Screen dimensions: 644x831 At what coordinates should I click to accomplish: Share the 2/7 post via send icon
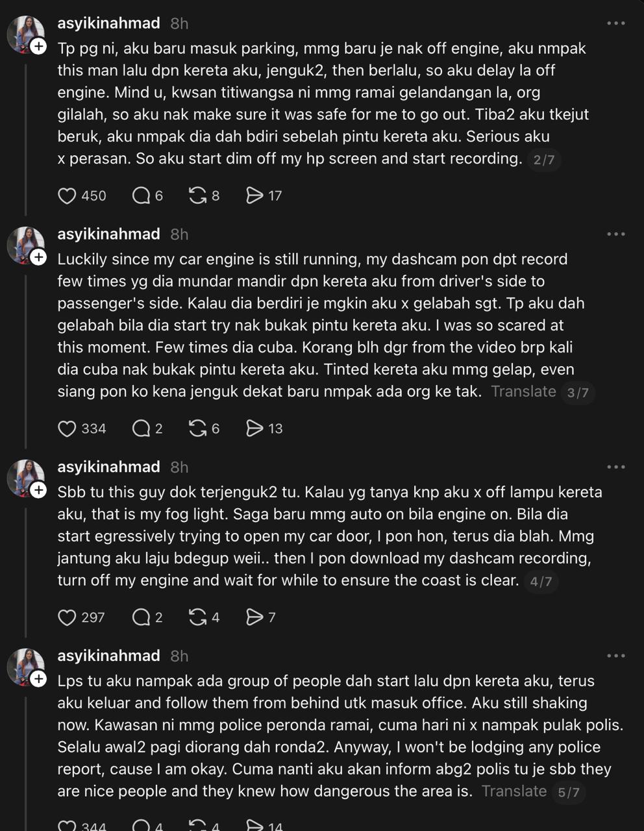[x=254, y=195]
